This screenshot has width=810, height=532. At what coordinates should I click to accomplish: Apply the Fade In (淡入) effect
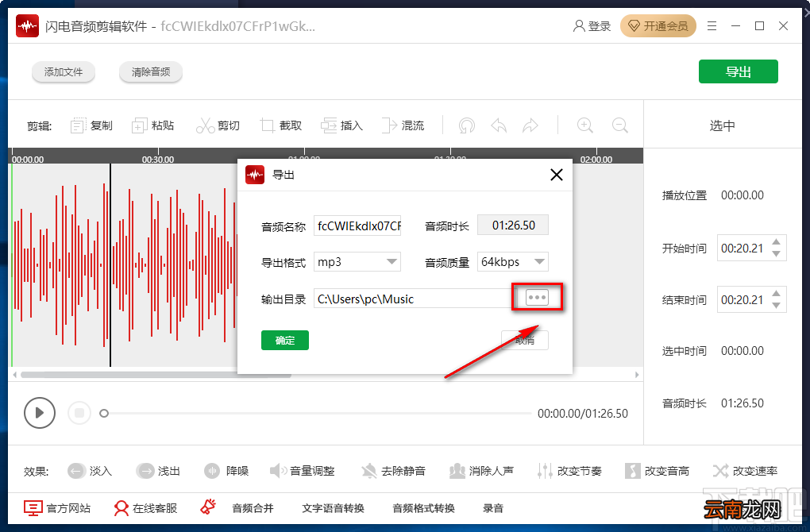(x=90, y=471)
